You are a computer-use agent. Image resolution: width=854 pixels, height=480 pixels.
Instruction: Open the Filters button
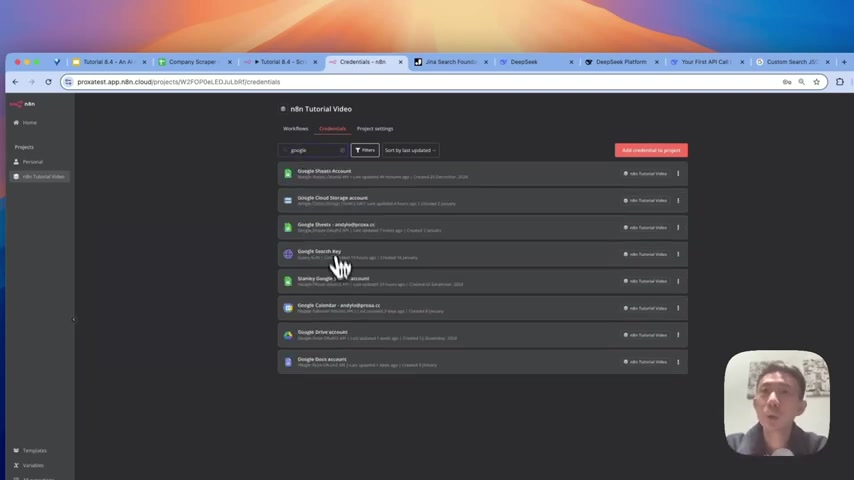(x=365, y=150)
